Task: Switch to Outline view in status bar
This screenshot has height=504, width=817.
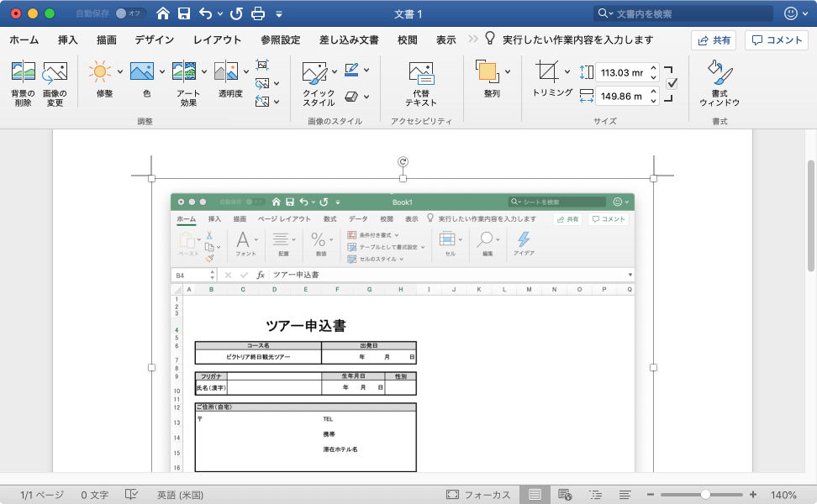Action: tap(596, 494)
